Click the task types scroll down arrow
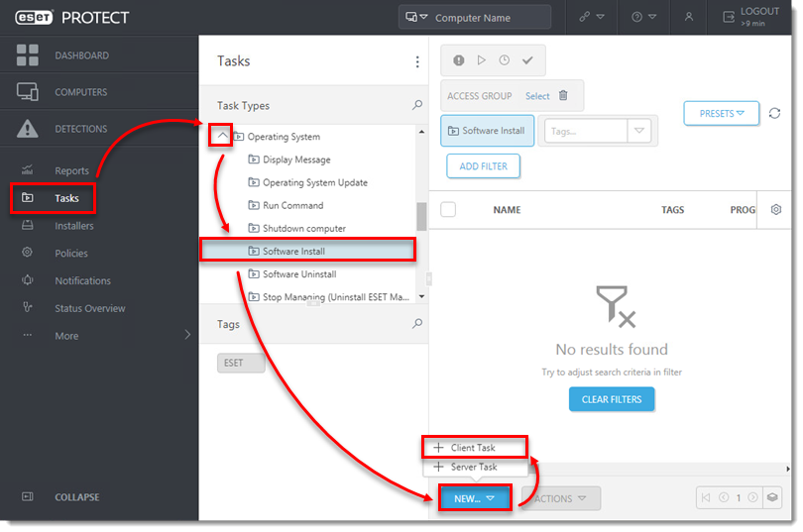This screenshot has height=532, width=803. click(x=421, y=296)
